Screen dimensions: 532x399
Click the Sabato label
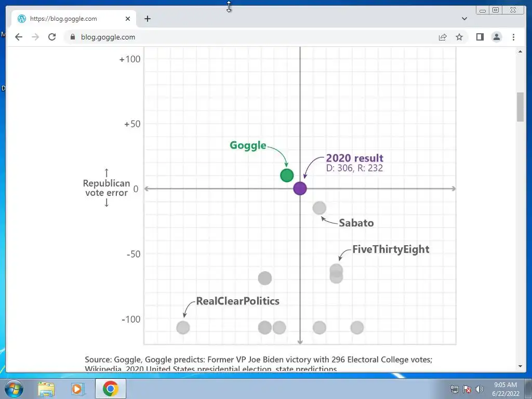point(356,223)
